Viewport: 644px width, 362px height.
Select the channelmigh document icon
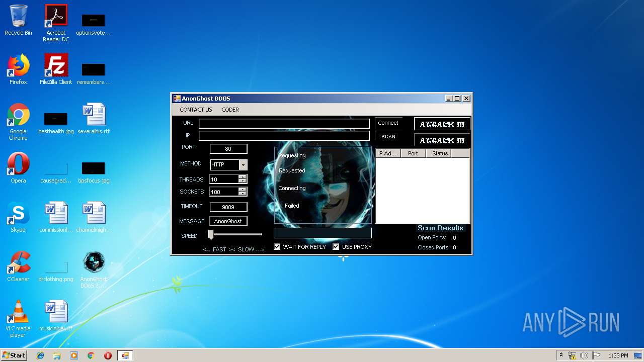point(93,217)
